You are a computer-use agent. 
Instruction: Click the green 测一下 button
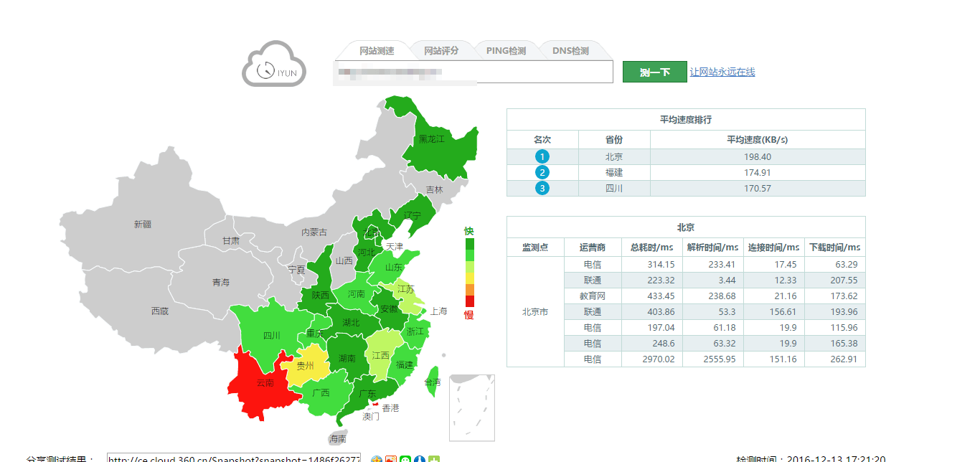point(654,72)
